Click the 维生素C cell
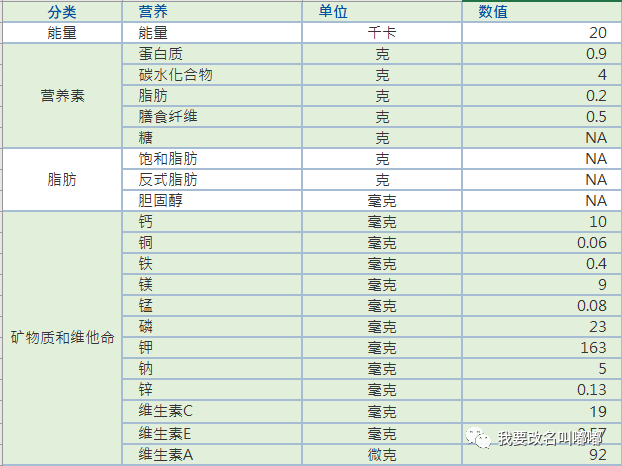 [x=212, y=411]
